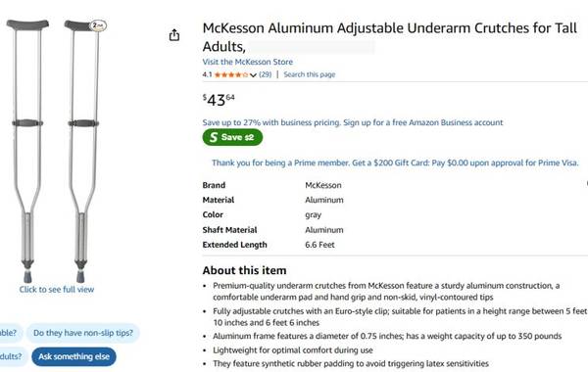Viewport: 588px width, 372px height.
Task: Click the product title heading
Action: 390,37
